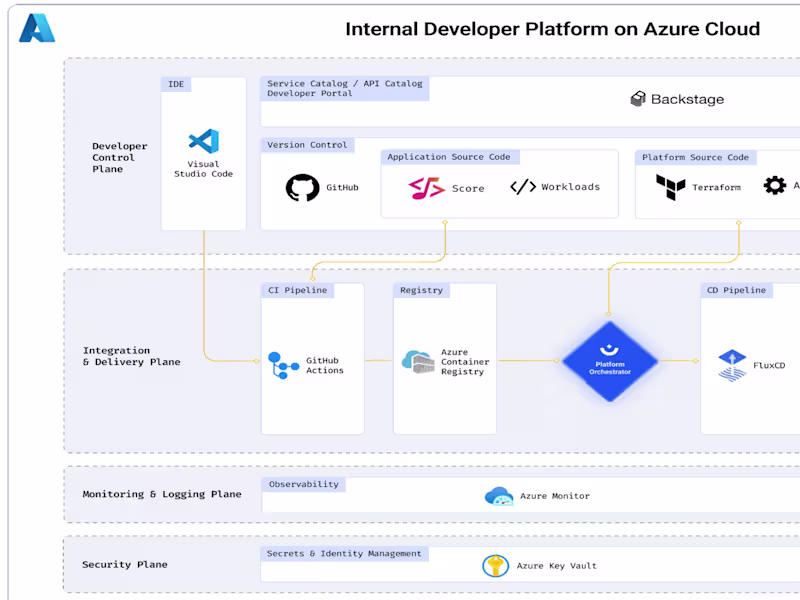800x600 pixels.
Task: Select the Azure Monitor cloud icon
Action: [499, 494]
